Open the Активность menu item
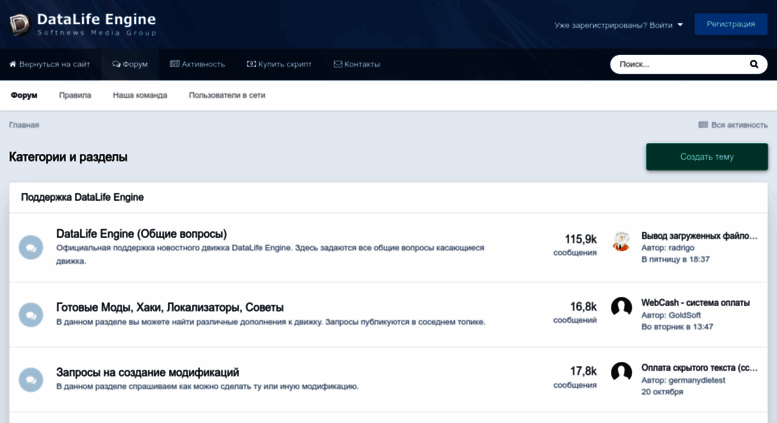The image size is (777, 423). [197, 64]
